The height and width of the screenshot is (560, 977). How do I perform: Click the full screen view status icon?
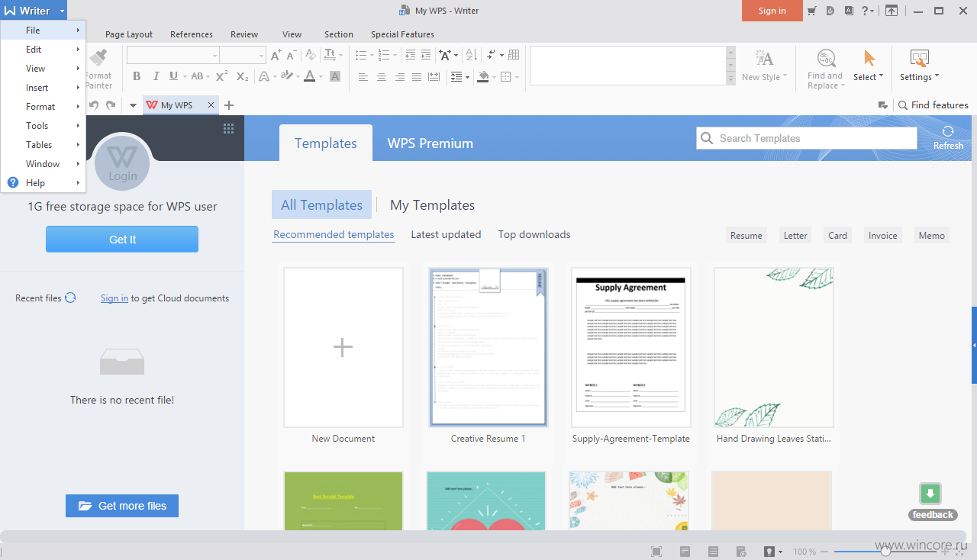coord(656,551)
